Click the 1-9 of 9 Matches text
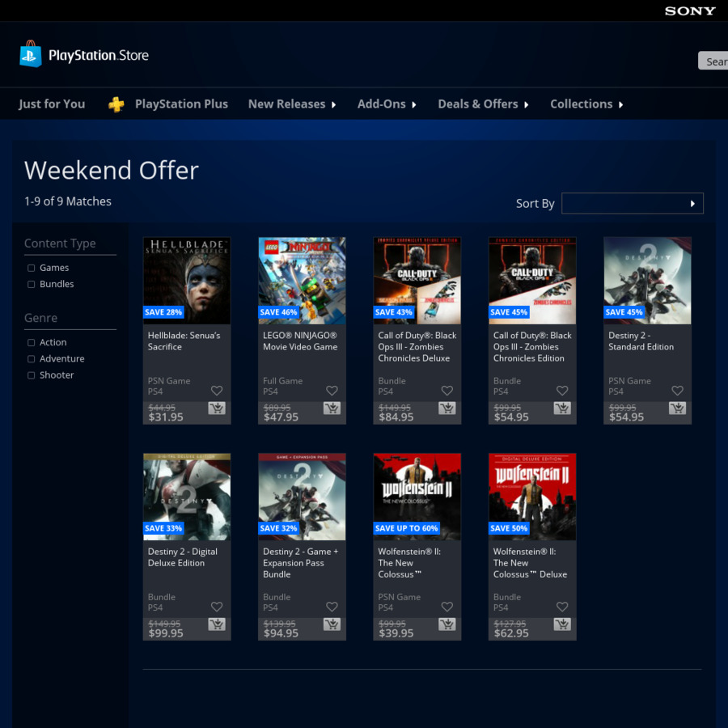Viewport: 728px width, 728px height. (x=68, y=201)
